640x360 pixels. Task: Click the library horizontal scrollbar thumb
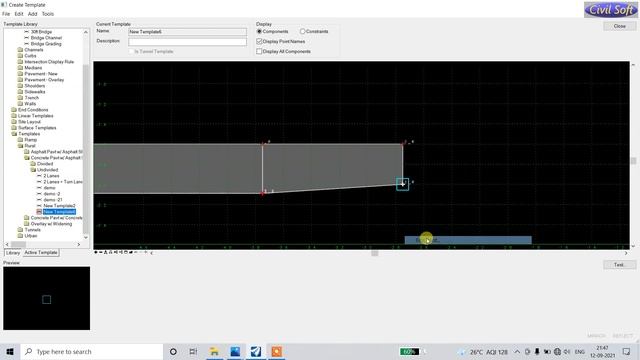click(18, 244)
